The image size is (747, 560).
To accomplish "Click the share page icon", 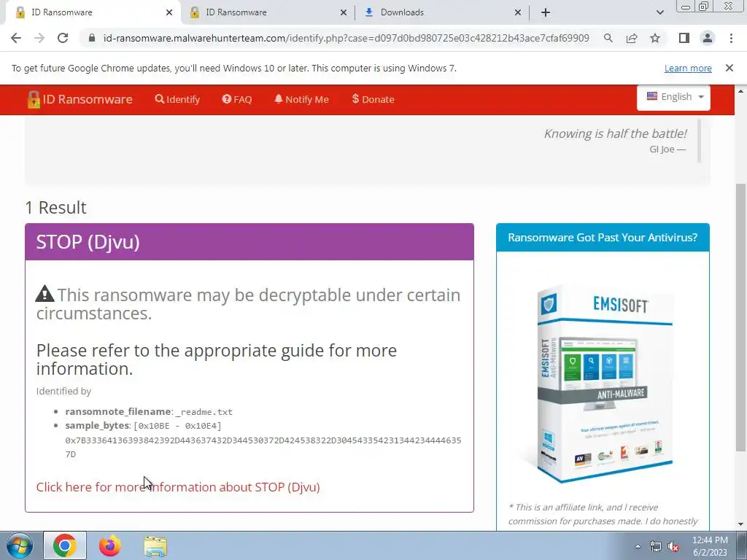I will click(632, 38).
